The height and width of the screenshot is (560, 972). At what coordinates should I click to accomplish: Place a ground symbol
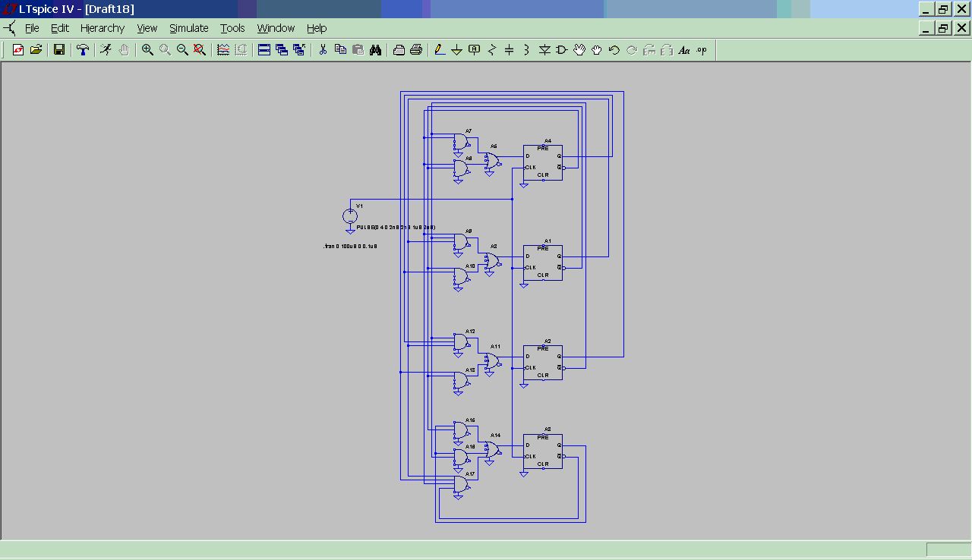456,50
